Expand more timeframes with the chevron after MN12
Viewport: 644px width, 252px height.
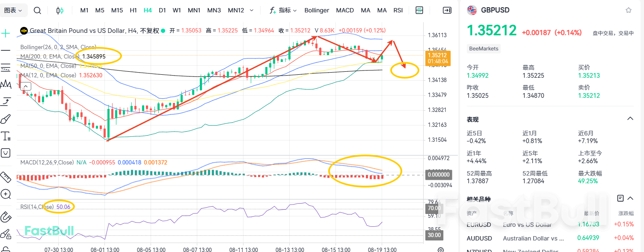(x=252, y=10)
